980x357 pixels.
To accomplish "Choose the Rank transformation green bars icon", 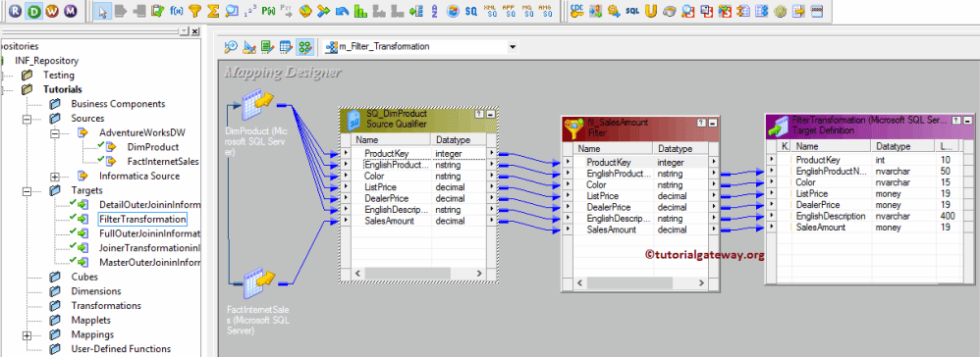I will click(360, 11).
